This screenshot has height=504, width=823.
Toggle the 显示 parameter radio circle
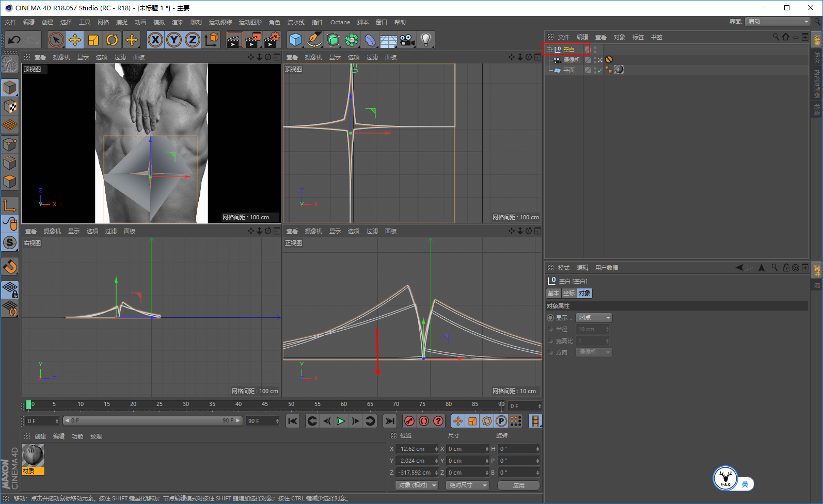pos(550,318)
